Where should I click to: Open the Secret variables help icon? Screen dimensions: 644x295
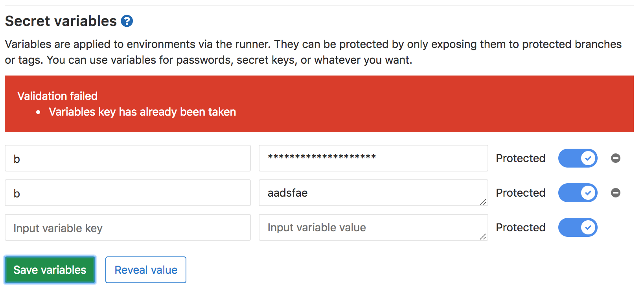click(x=127, y=21)
